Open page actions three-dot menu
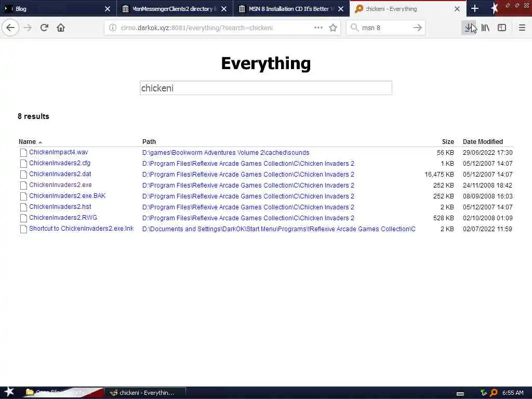Screen dimensions: 532x399 (x=318, y=28)
